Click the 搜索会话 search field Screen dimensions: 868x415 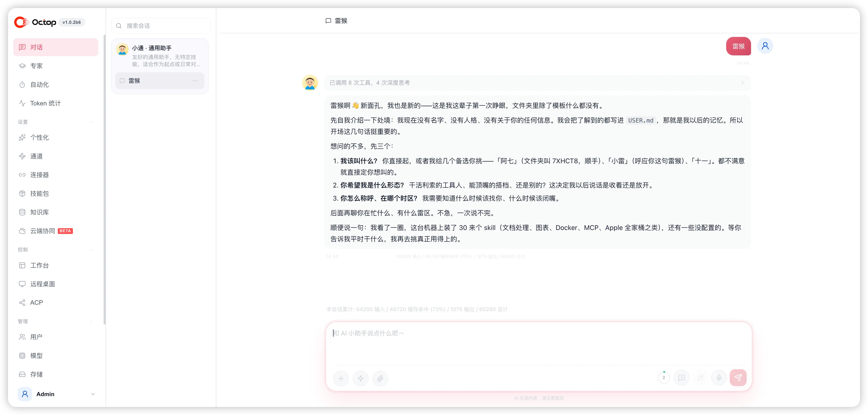tap(161, 26)
